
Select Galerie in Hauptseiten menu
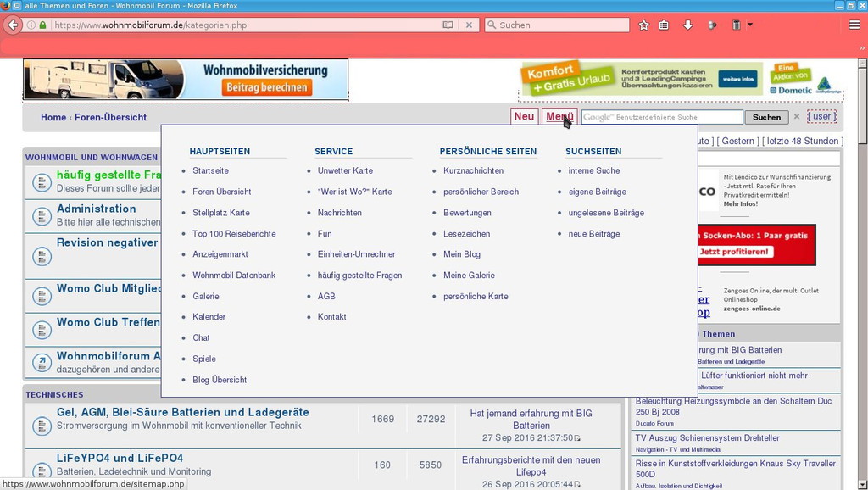click(206, 296)
